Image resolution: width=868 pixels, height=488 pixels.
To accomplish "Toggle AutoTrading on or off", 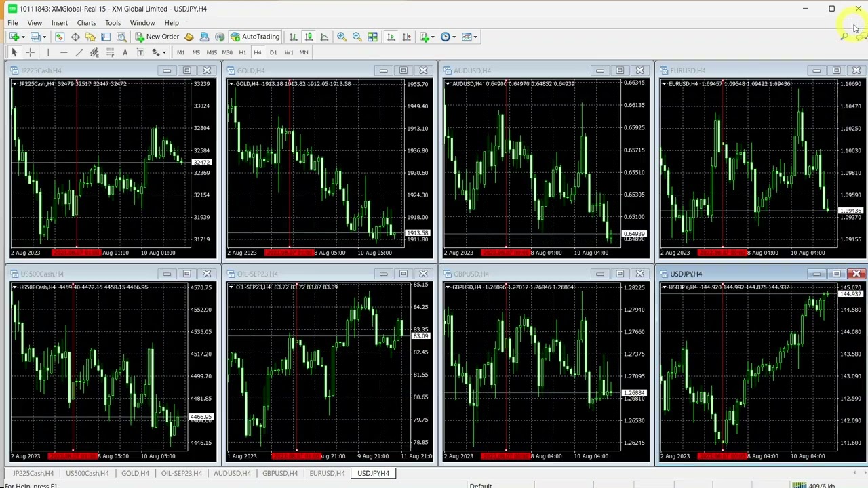I will (x=255, y=37).
